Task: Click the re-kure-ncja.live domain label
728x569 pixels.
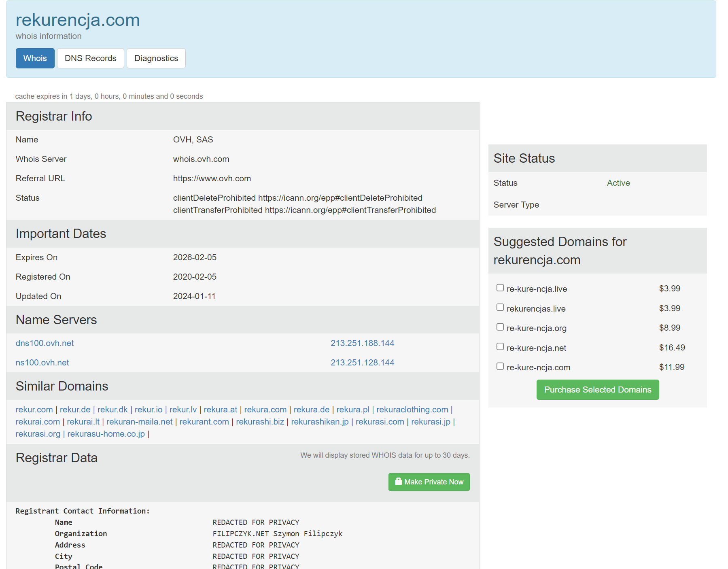Action: [537, 289]
